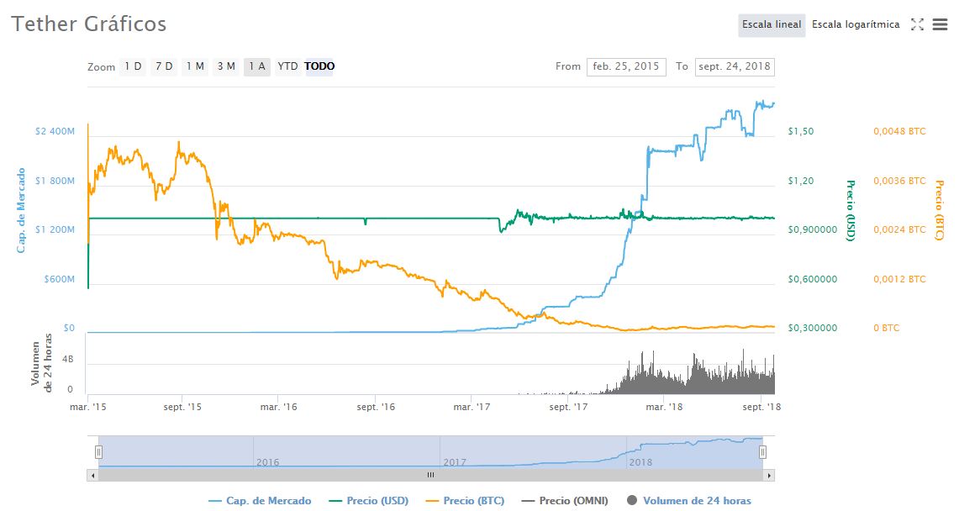980x511 pixels.
Task: Click the sept. '16 date label
Action: pos(376,407)
